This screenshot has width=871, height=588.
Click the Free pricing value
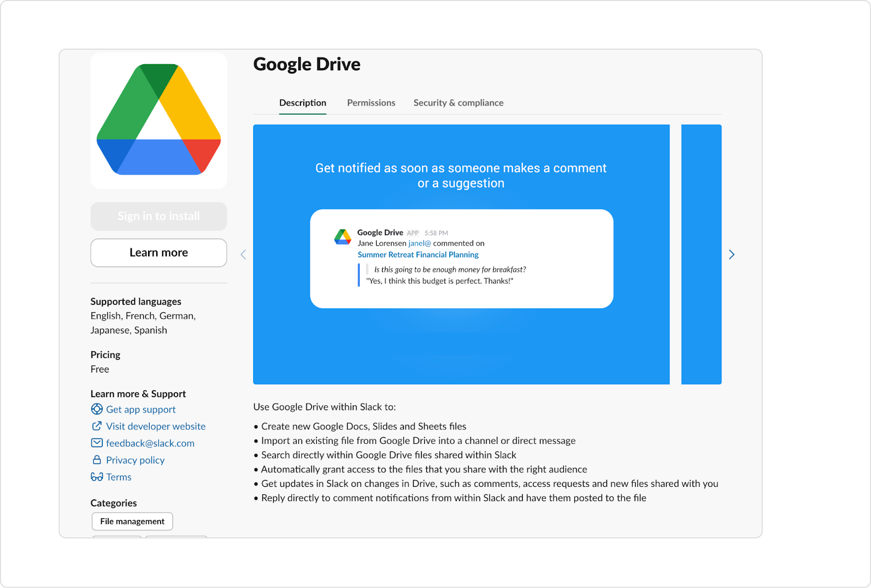click(100, 369)
